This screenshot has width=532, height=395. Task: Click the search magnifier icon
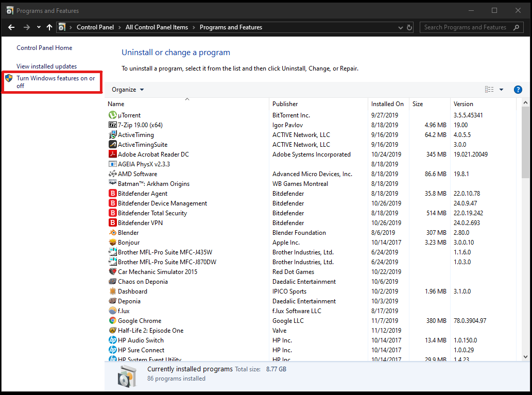516,27
